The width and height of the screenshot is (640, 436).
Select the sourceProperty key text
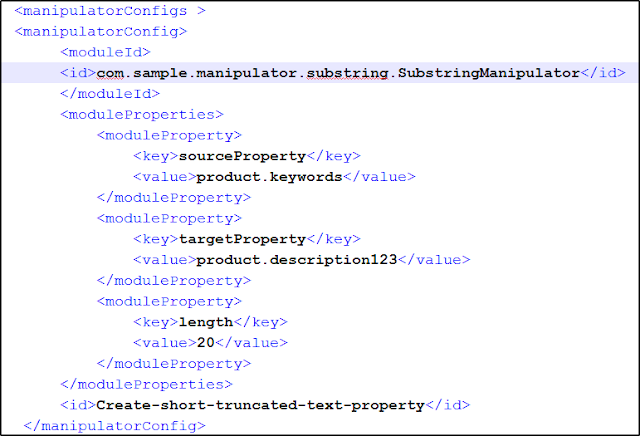[x=242, y=156]
